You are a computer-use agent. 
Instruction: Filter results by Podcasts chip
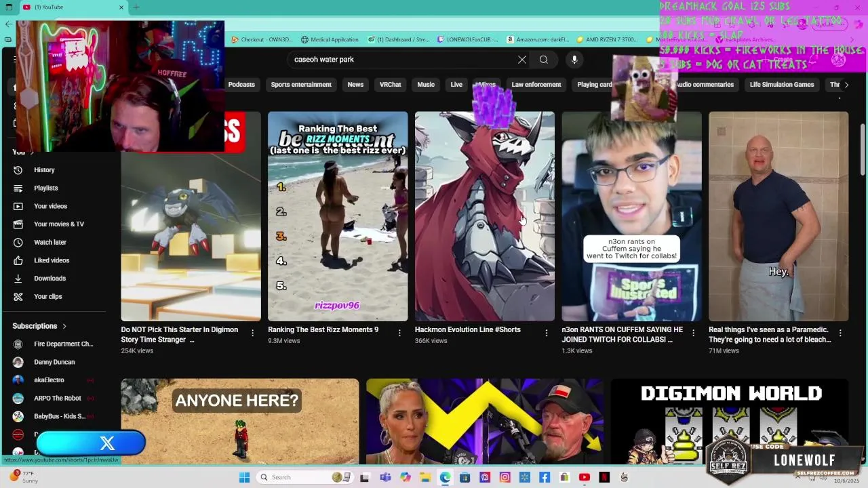(x=241, y=85)
